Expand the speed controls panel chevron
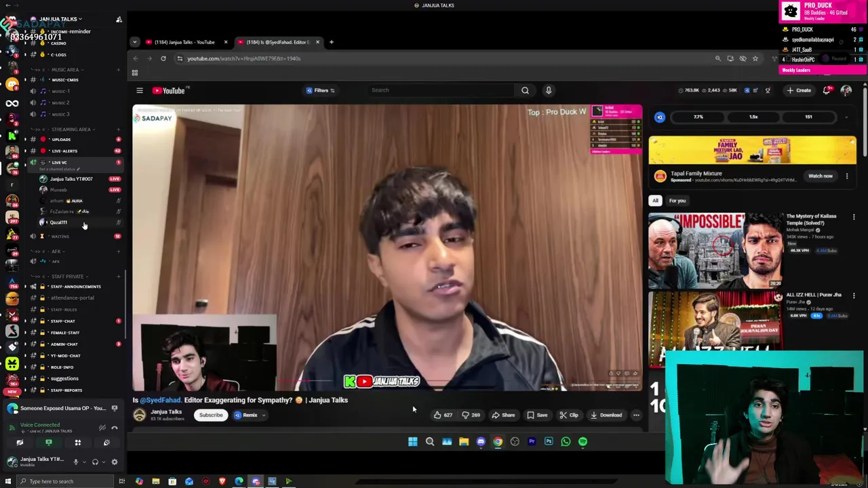868x488 pixels. pyautogui.click(x=846, y=117)
